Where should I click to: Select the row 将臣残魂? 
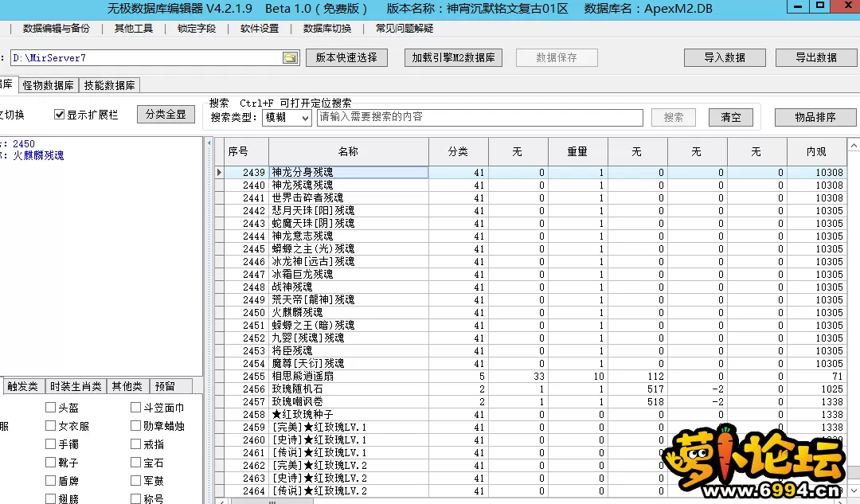[x=530, y=350]
